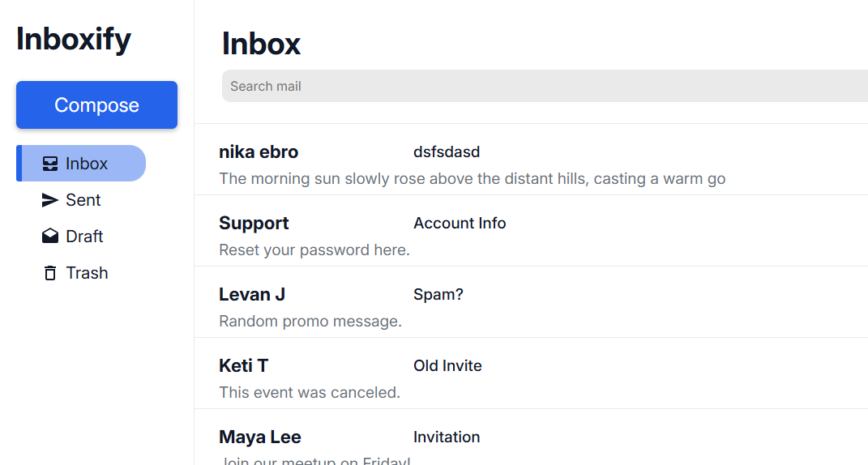Open Support's Account Info email
Screen dimensions: 868x465
pos(460,224)
